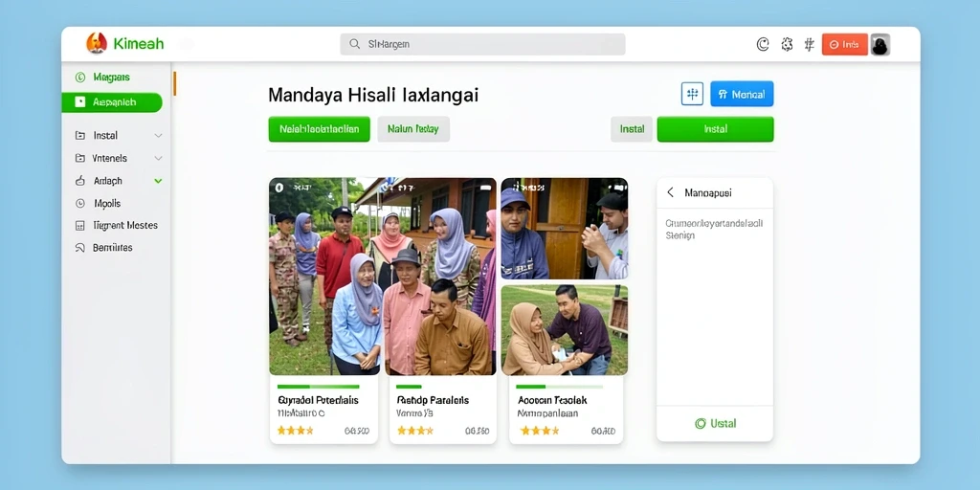Image resolution: width=980 pixels, height=490 pixels.
Task: Focus the top search field
Action: [x=482, y=44]
